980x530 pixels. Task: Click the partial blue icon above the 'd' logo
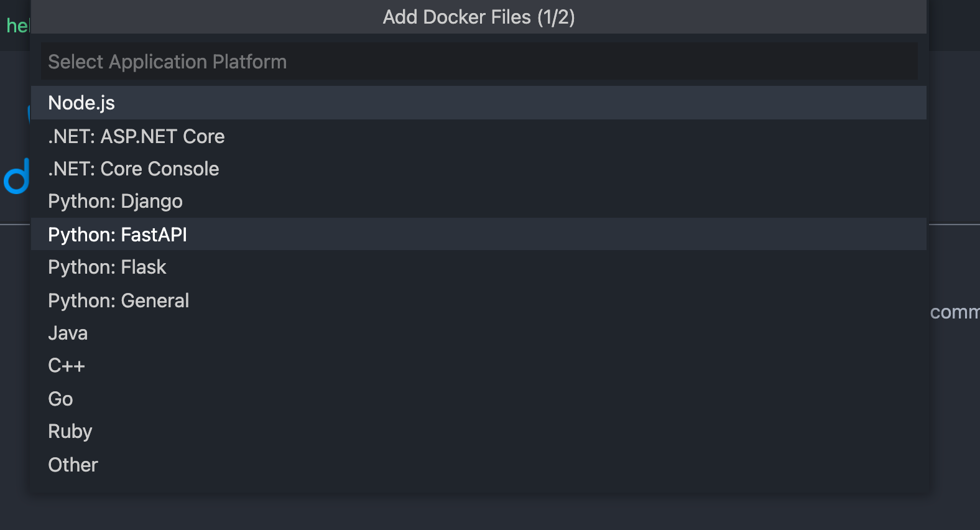(x=29, y=113)
